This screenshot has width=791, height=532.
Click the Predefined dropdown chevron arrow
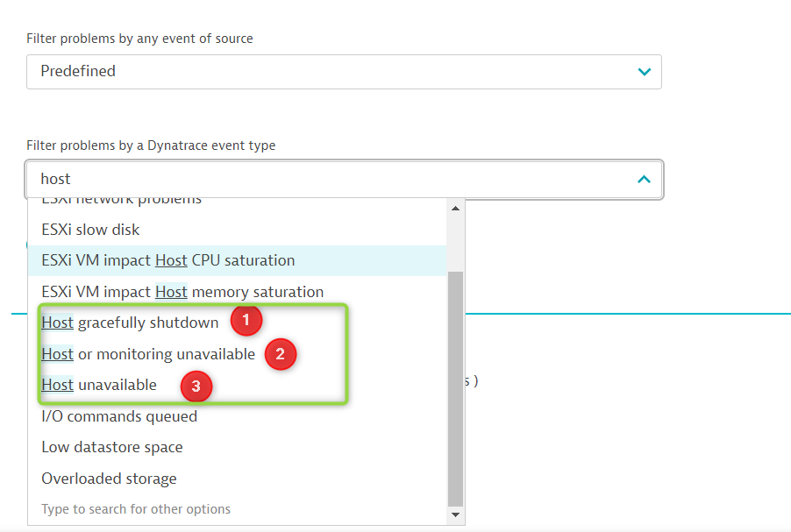pos(644,72)
